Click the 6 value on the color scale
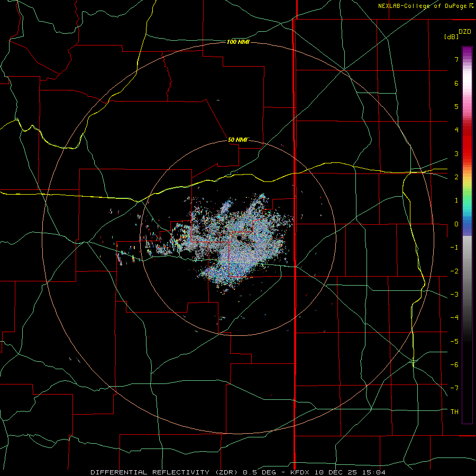This screenshot has height=476, width=476. pos(456,83)
